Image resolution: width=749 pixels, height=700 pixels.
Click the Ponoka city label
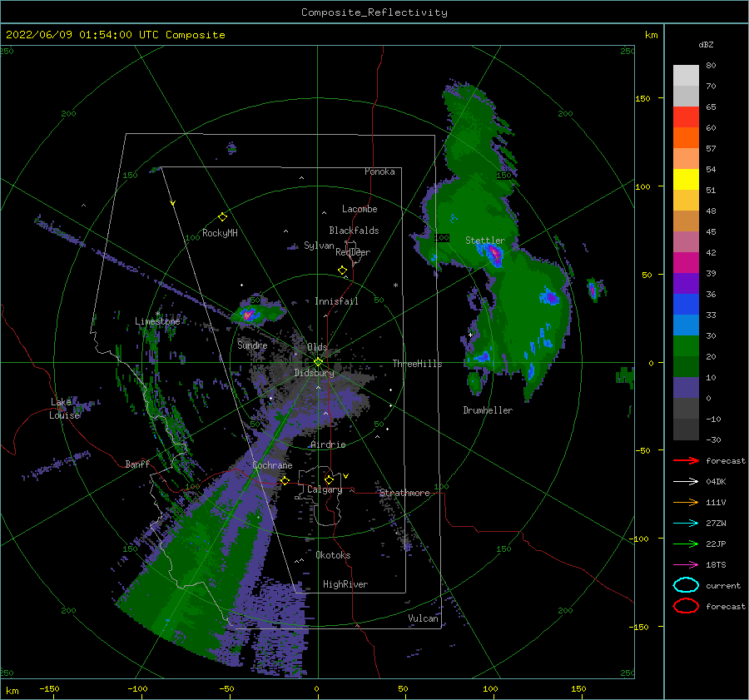click(379, 171)
